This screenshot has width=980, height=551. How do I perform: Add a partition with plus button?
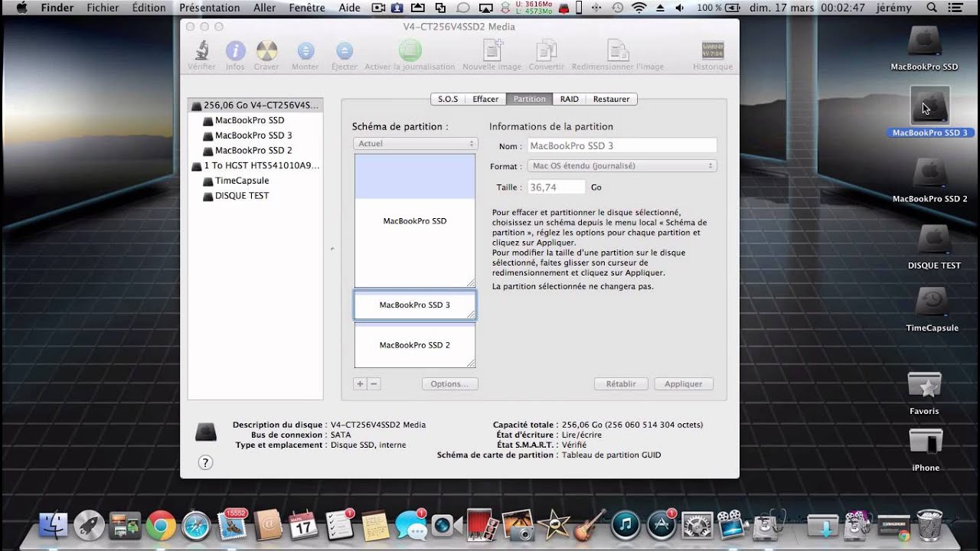tap(360, 384)
